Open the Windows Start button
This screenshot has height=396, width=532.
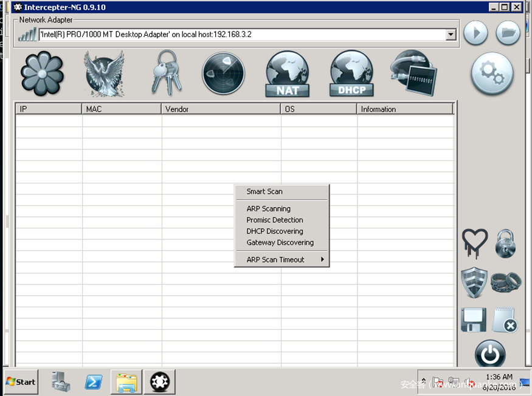[x=21, y=381]
